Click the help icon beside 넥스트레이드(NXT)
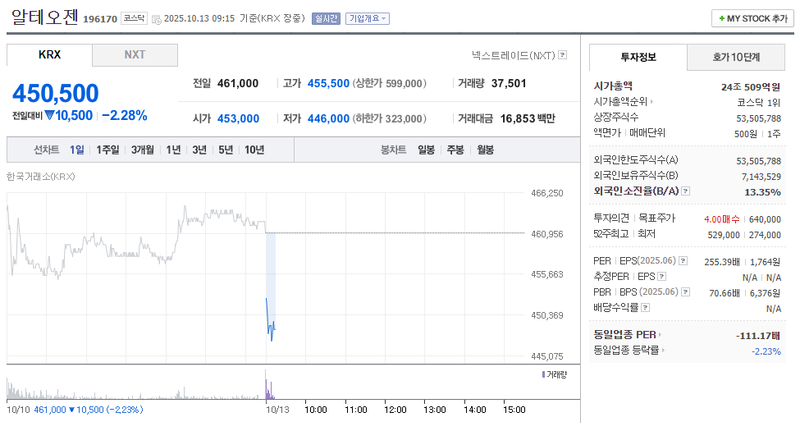This screenshot has height=423, width=800. click(x=562, y=55)
